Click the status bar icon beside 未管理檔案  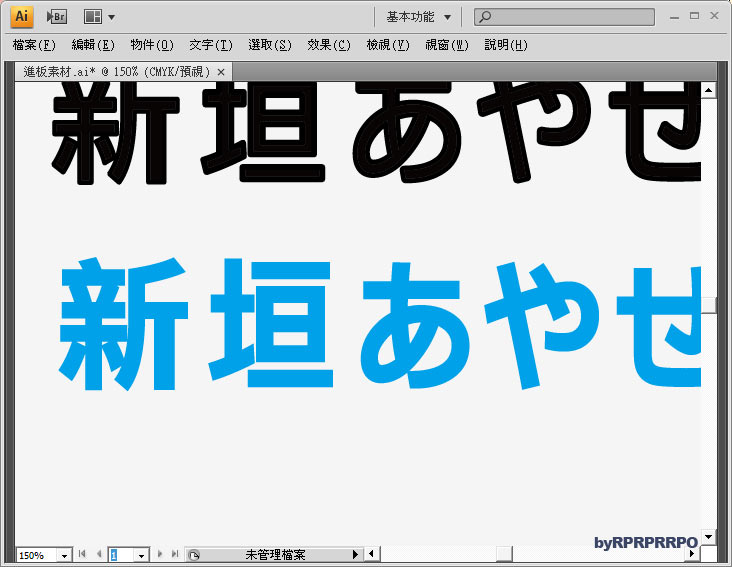(194, 555)
